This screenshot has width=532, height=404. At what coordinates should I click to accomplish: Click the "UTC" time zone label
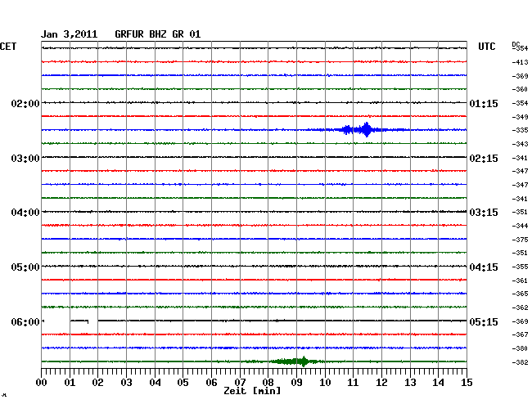coord(486,47)
